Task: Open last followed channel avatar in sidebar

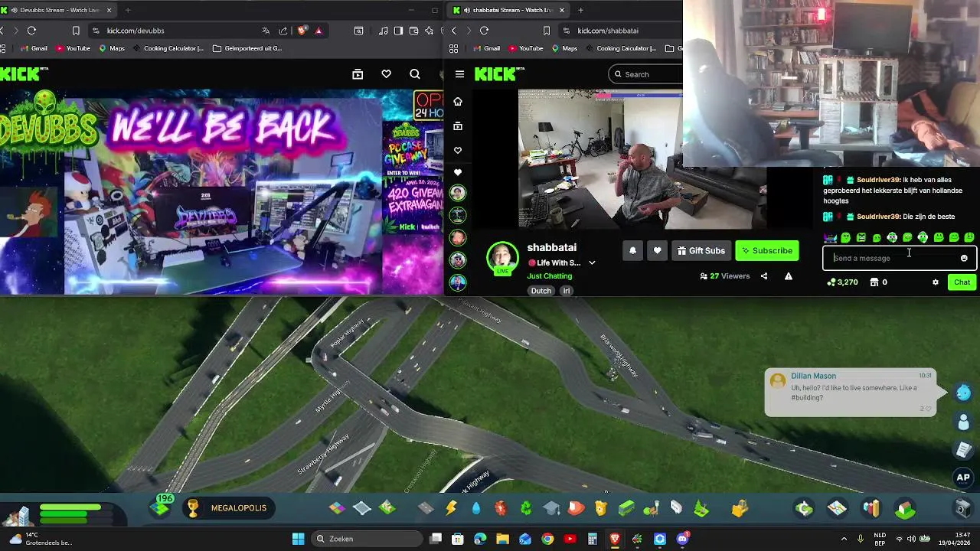Action: tap(458, 282)
